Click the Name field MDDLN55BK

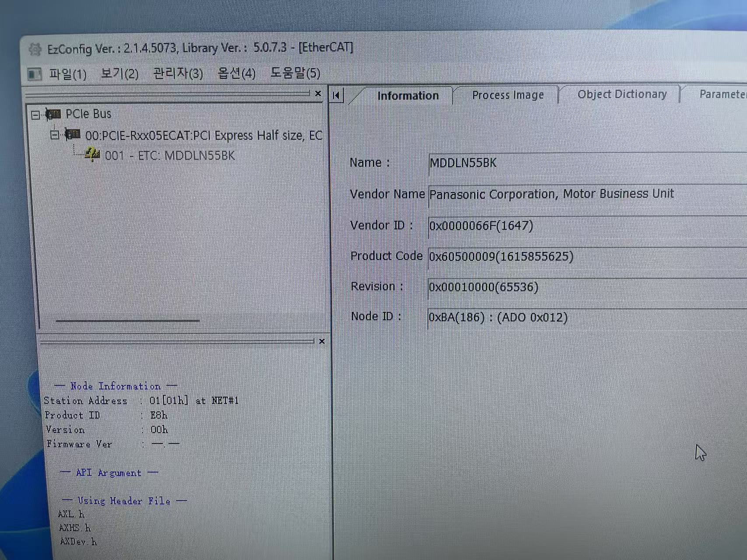588,163
